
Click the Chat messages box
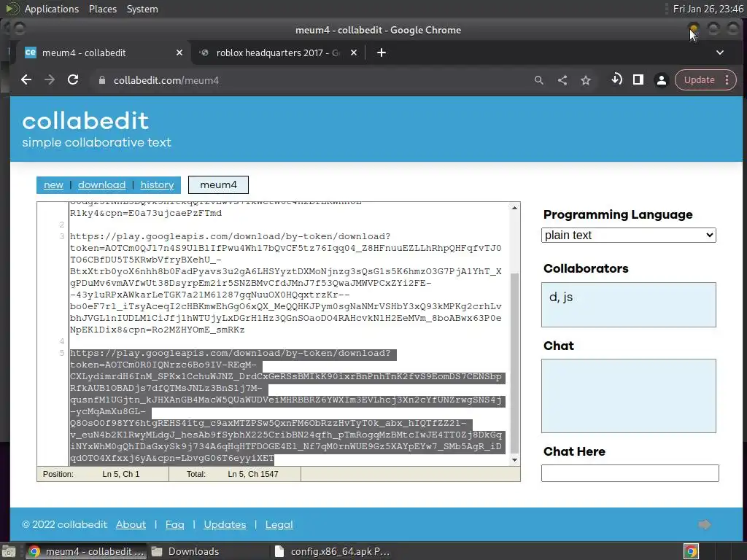tap(628, 396)
